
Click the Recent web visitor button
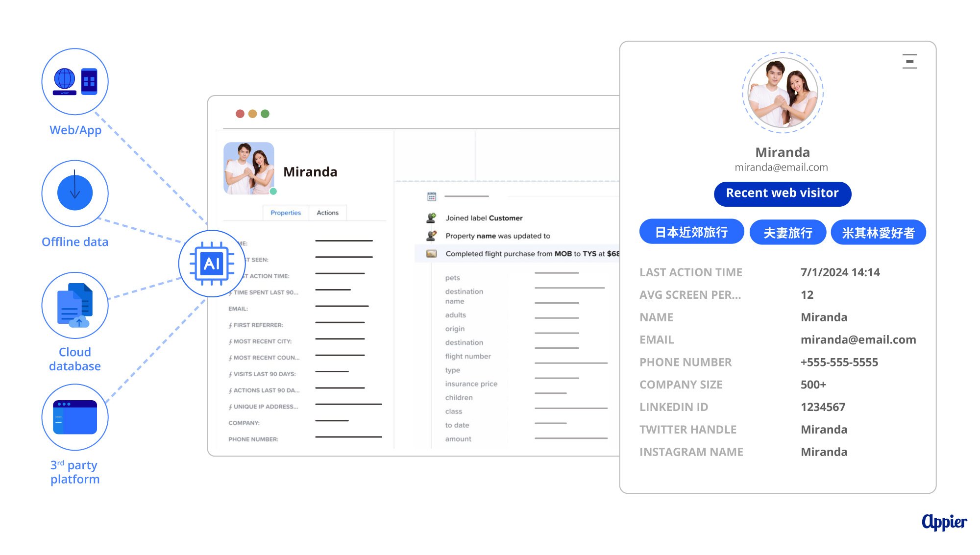(782, 193)
